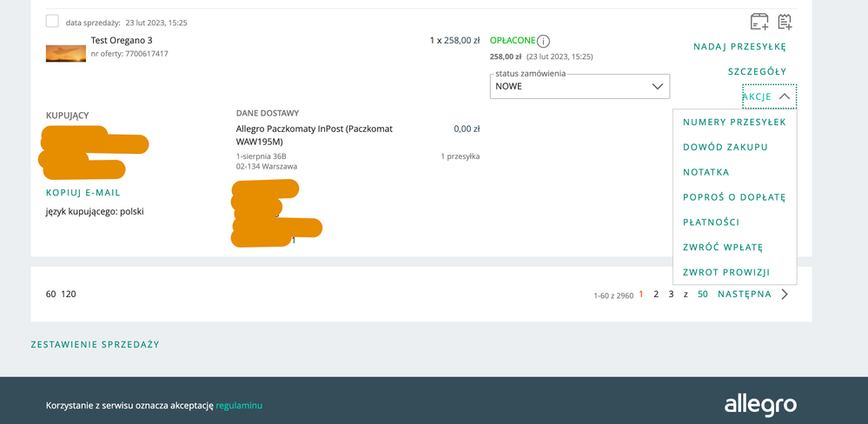Click NADAJ PRZESYŁKĘ link
This screenshot has height=424, width=868.
(739, 46)
